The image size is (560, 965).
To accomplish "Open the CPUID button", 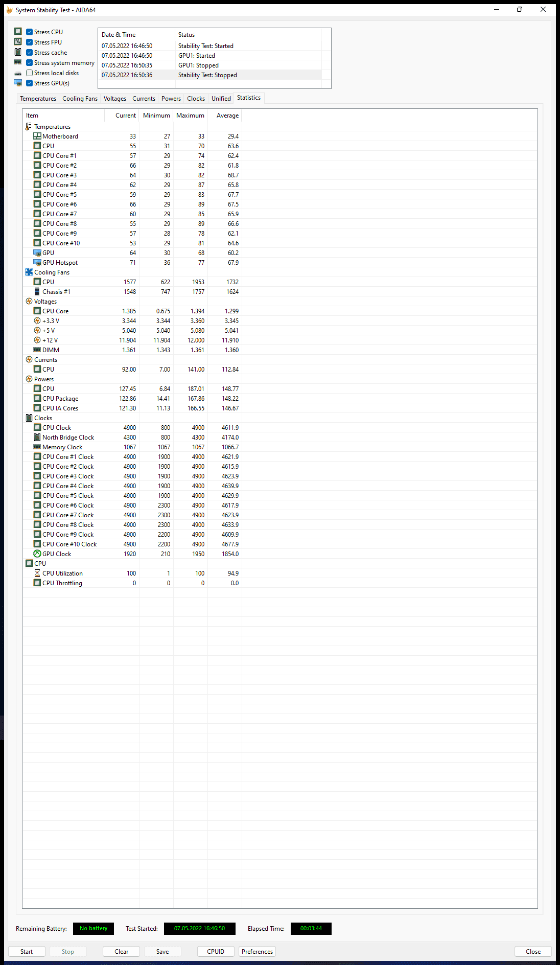I will [216, 951].
